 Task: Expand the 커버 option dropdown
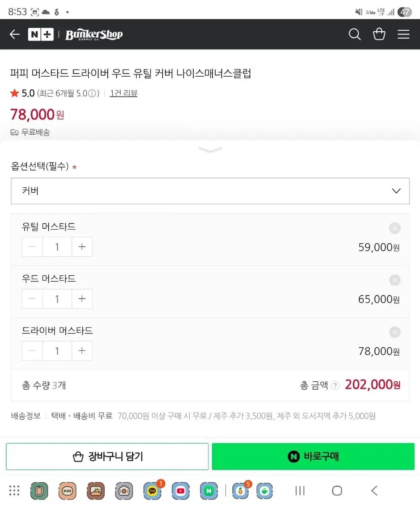210,191
